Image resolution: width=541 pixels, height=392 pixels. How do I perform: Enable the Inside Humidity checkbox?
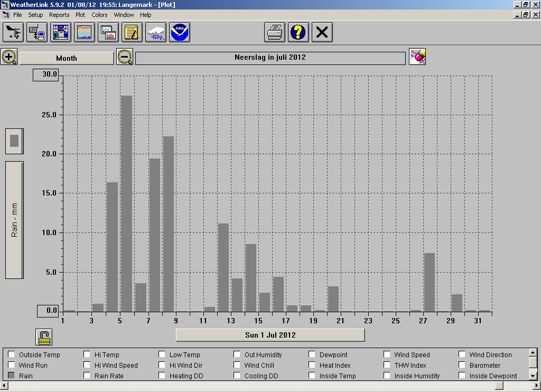(x=387, y=376)
